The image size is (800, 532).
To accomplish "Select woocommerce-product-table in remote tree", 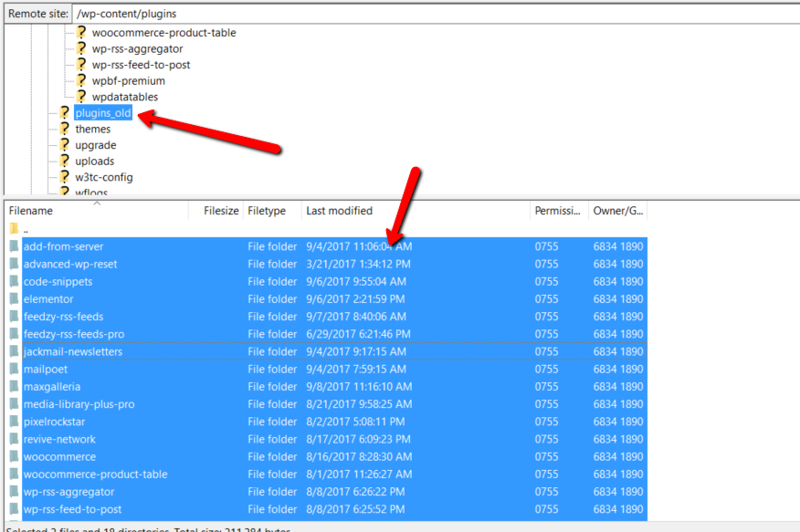I will click(163, 33).
